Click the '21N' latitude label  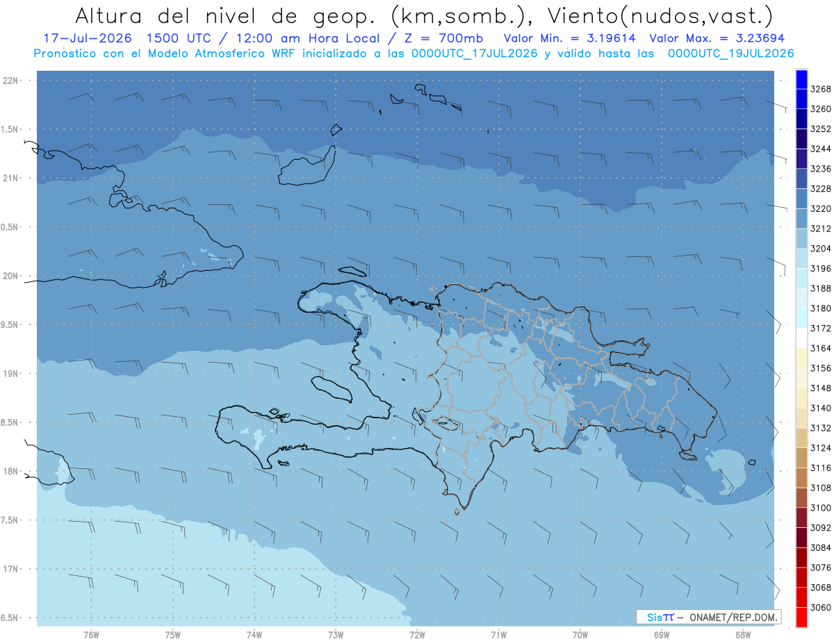(x=10, y=178)
